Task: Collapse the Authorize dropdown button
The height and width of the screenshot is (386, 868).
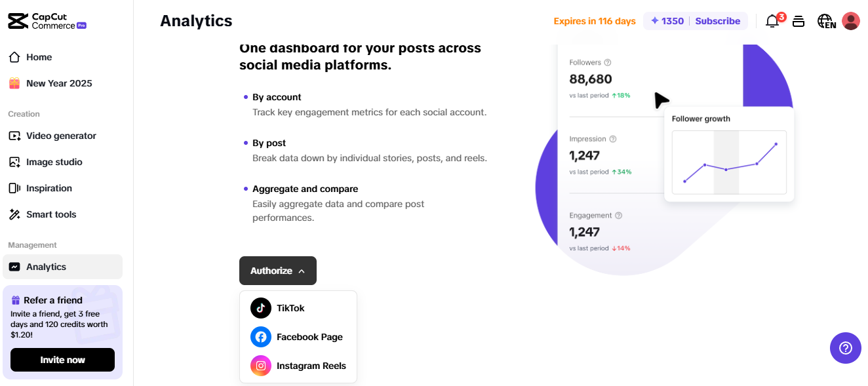Action: pos(278,271)
